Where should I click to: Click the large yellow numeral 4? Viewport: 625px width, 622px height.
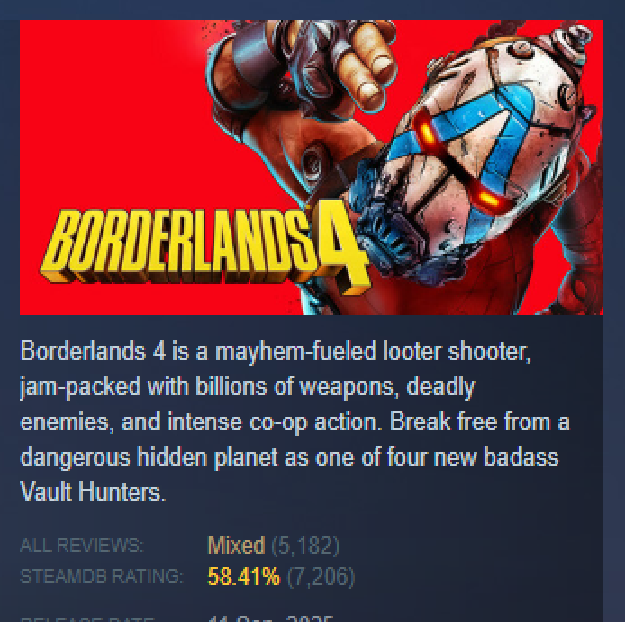click(x=342, y=249)
